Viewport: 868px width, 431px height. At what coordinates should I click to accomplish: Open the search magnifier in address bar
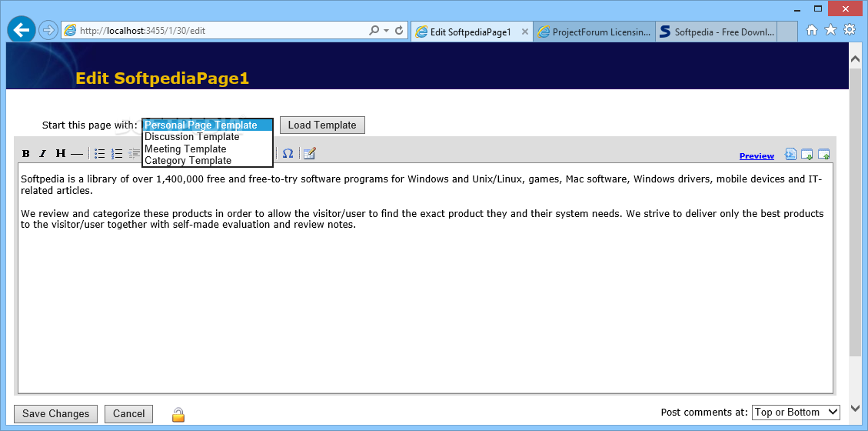(374, 31)
